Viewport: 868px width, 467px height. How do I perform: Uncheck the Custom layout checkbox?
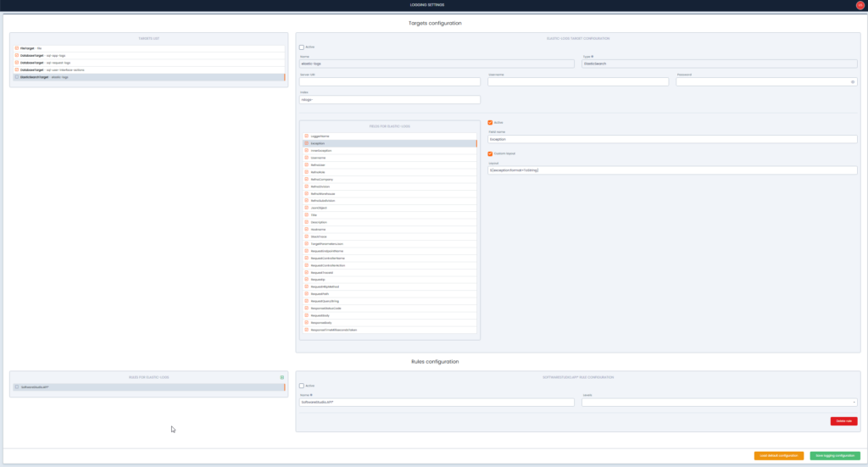click(490, 153)
